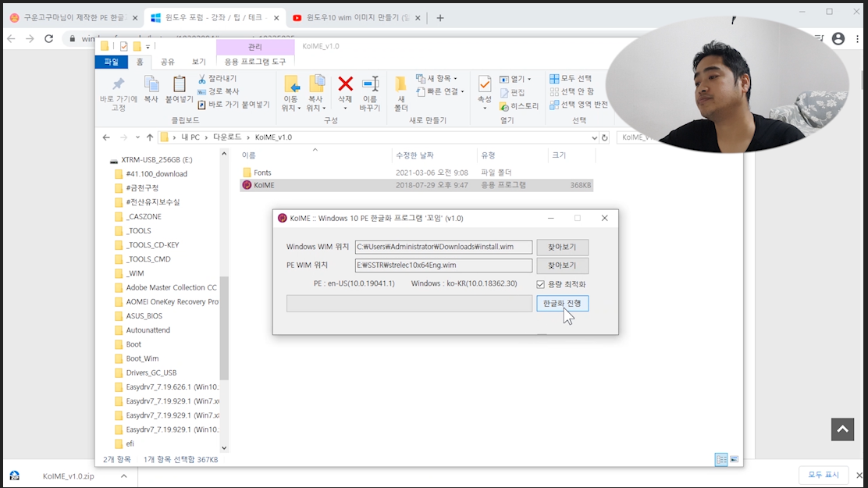
Task: Click the navigation pane scrollbar
Action: click(x=224, y=328)
